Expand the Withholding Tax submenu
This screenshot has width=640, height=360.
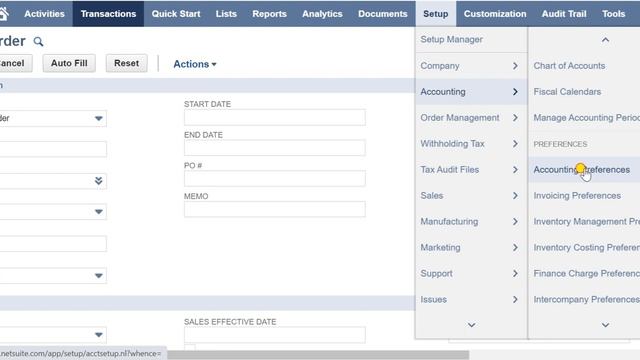click(471, 144)
